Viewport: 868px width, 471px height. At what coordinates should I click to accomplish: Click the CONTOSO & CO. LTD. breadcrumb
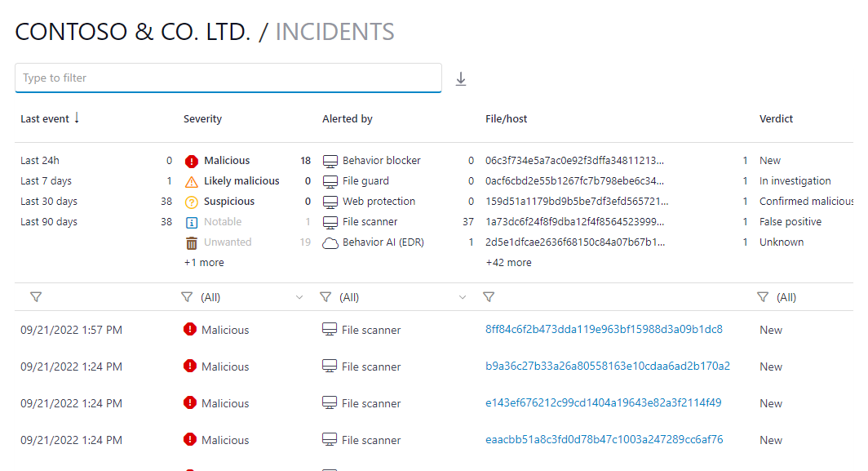click(x=126, y=30)
